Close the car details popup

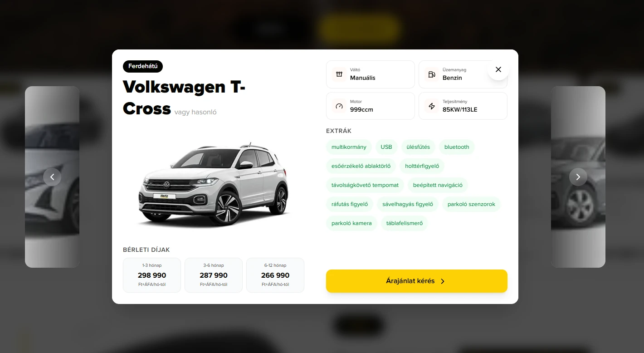[498, 69]
